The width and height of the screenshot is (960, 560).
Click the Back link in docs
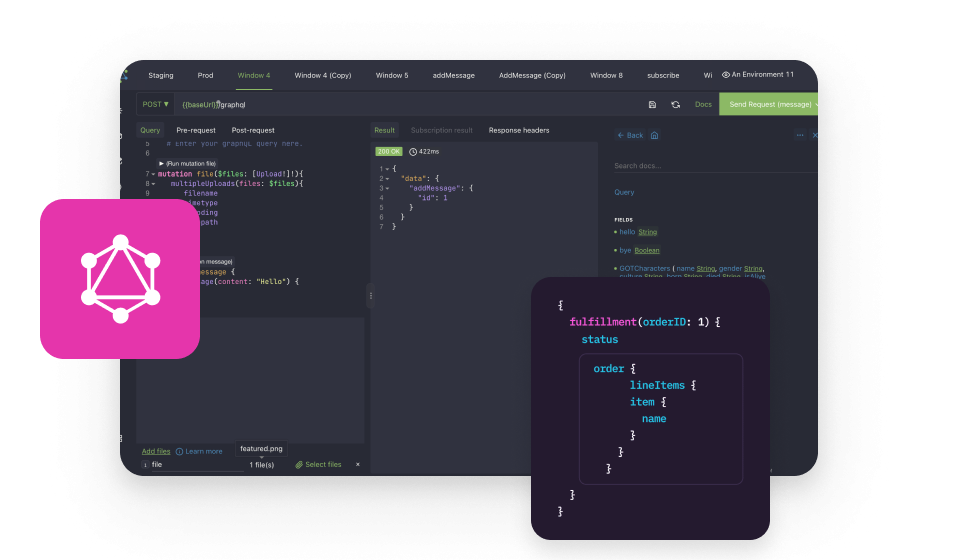tap(630, 135)
